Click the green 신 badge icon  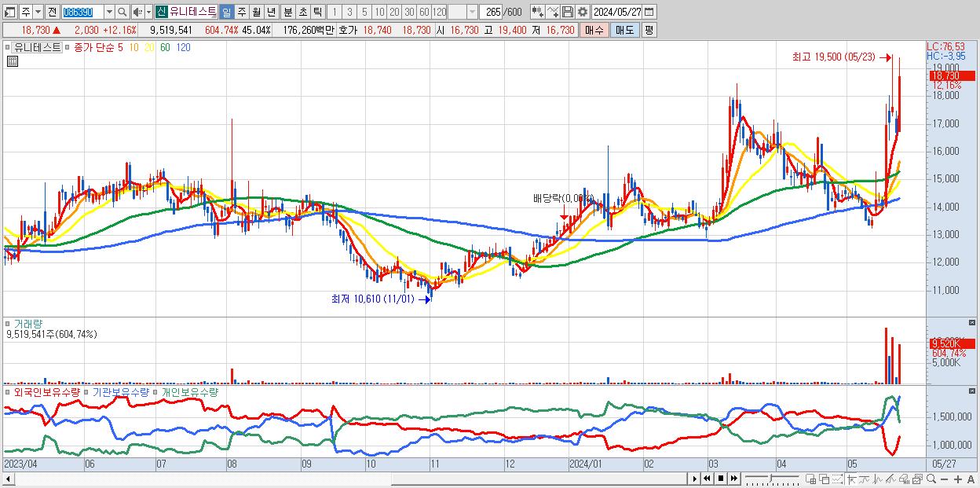(161, 12)
